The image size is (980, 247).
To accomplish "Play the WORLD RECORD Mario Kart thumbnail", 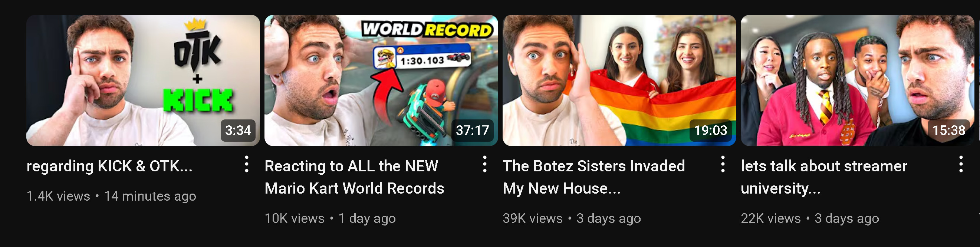I will click(x=381, y=80).
